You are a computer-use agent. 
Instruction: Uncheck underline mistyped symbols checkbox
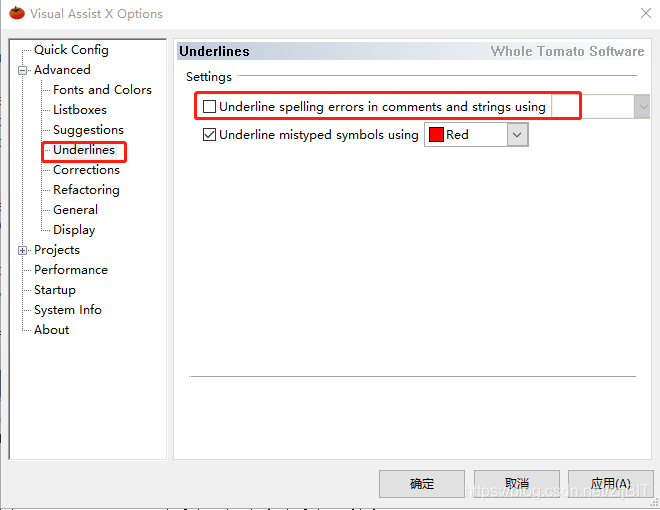210,135
